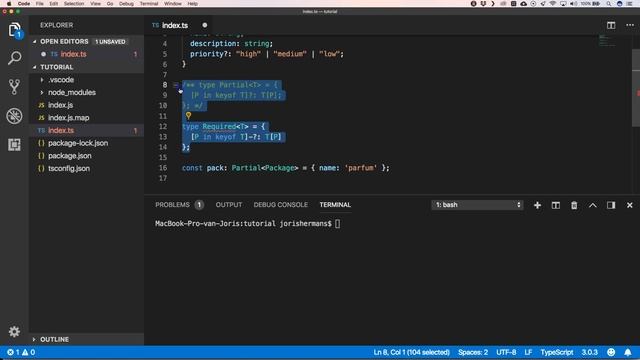
Task: Close the terminal panel
Action: tap(629, 205)
